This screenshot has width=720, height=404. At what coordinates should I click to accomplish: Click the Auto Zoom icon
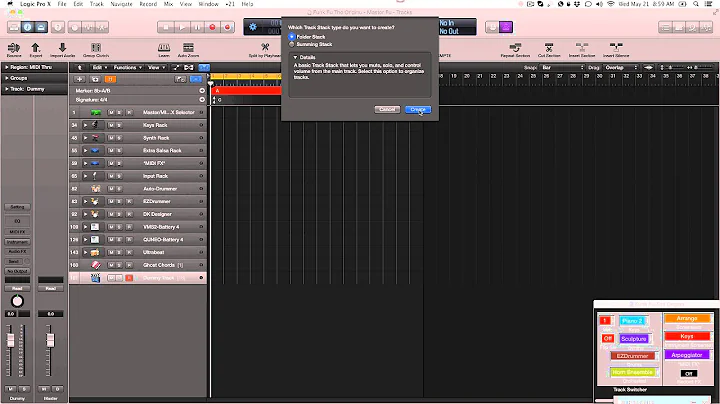point(188,48)
